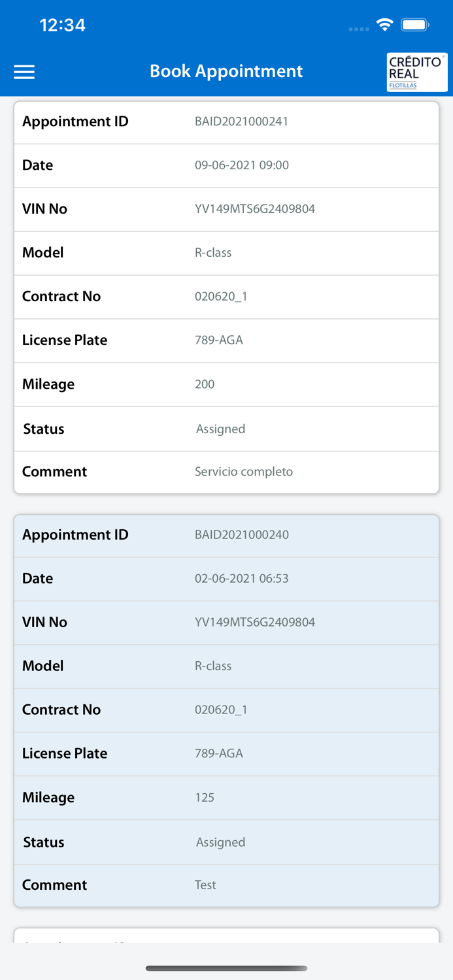453x980 pixels.
Task: Tap the 12:34 status bar clock
Action: (62, 25)
